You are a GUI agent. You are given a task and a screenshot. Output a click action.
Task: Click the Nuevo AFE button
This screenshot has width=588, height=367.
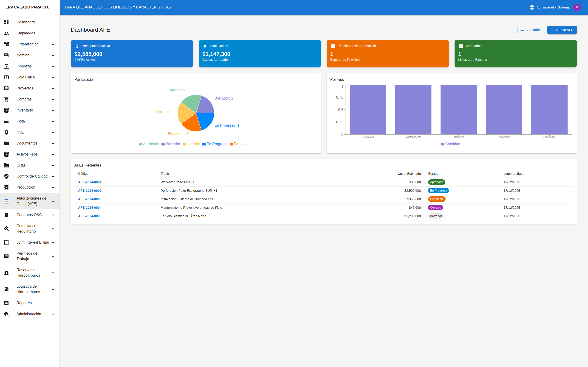[x=562, y=30]
